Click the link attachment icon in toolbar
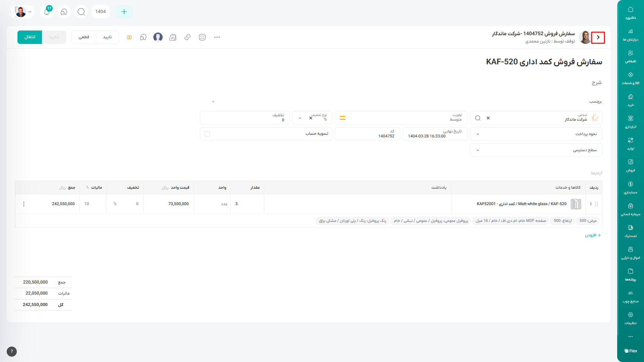Image resolution: width=644 pixels, height=362 pixels. pos(187,37)
